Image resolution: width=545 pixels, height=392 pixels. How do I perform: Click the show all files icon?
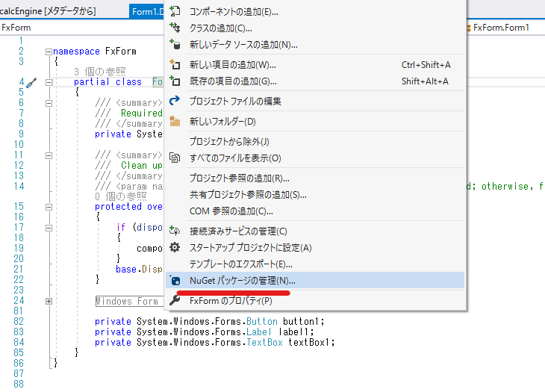pyautogui.click(x=175, y=158)
